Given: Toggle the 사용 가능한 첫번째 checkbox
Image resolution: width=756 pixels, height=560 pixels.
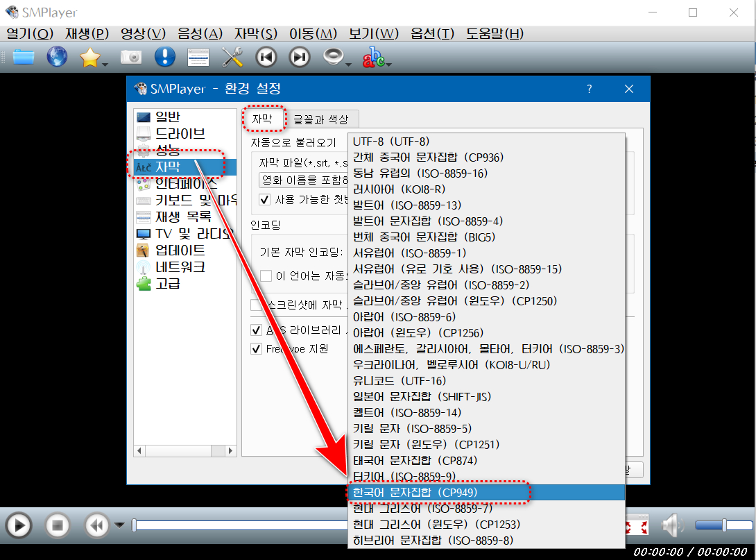Looking at the screenshot, I should 265,200.
